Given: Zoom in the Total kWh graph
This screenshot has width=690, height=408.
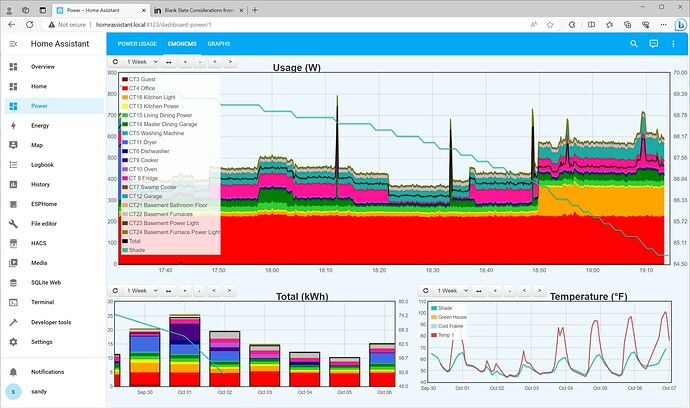Looking at the screenshot, I should [185, 290].
